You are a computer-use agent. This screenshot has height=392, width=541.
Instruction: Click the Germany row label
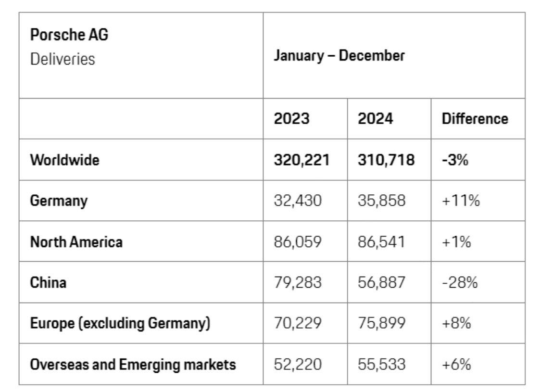(x=59, y=201)
